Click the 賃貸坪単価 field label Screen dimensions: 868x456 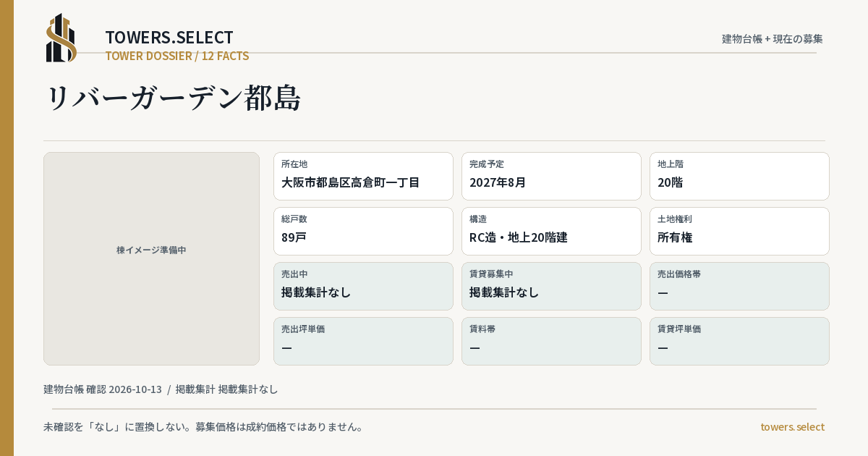coord(679,329)
